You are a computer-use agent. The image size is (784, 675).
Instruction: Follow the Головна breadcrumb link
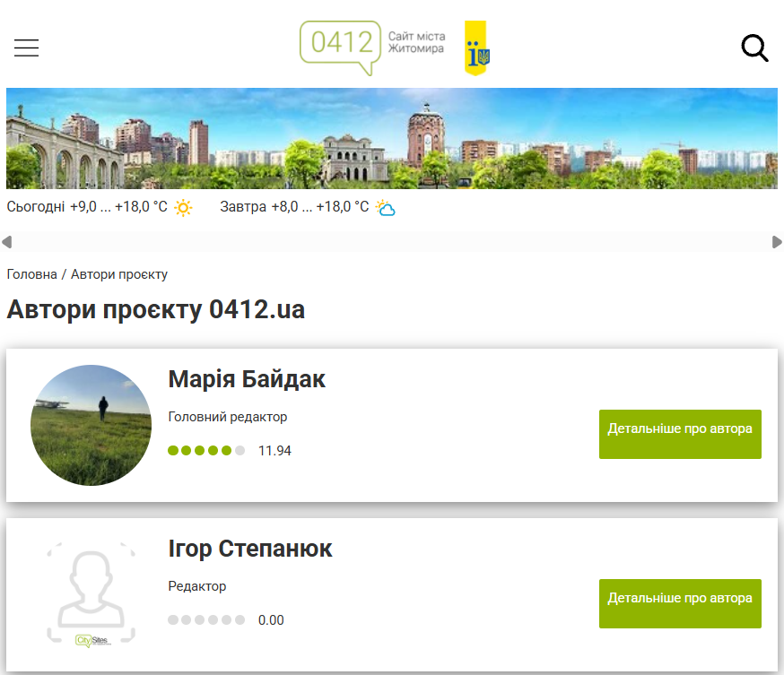tap(32, 274)
